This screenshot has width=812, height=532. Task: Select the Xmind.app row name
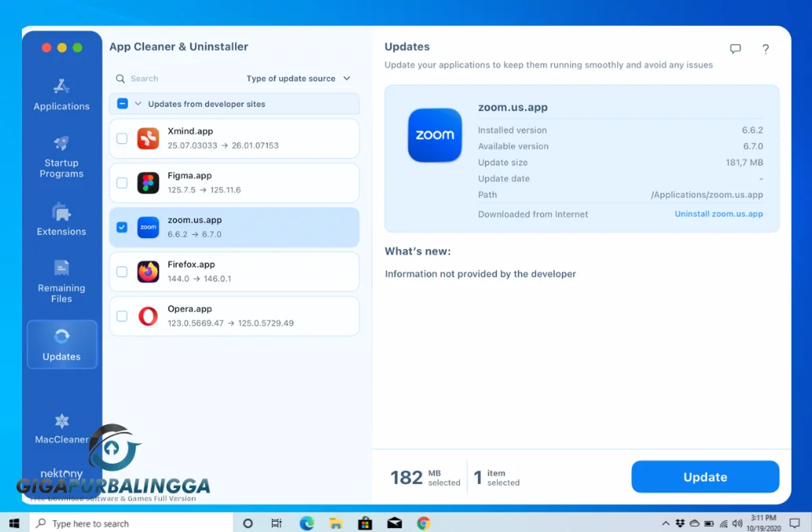[x=190, y=131]
